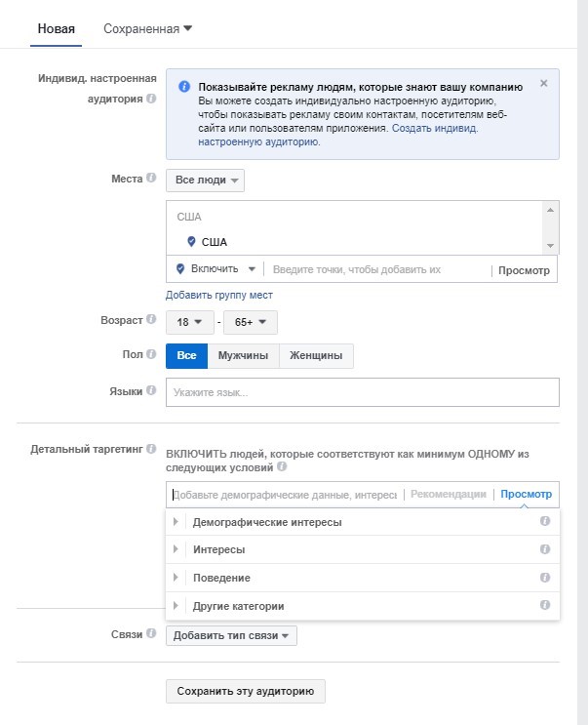This screenshot has width=588, height=725.
Task: Switch to the Сохраненная tab
Action: pos(147,28)
